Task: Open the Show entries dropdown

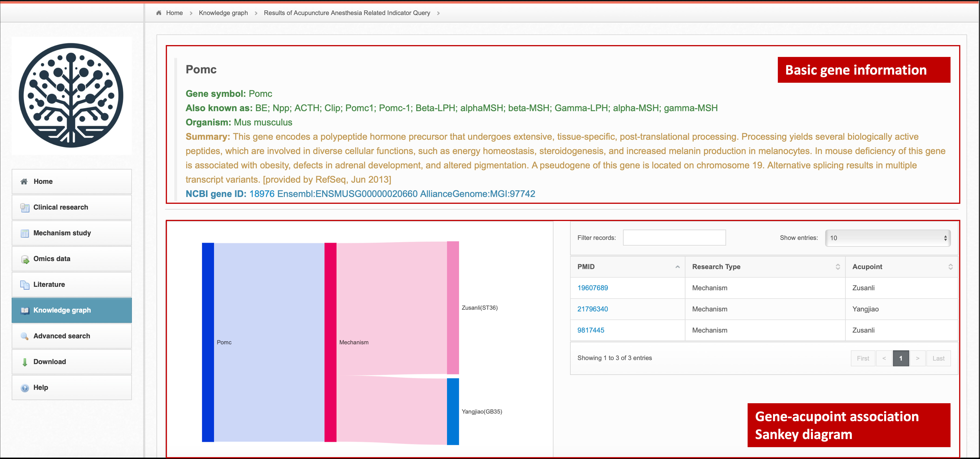Action: coord(887,238)
